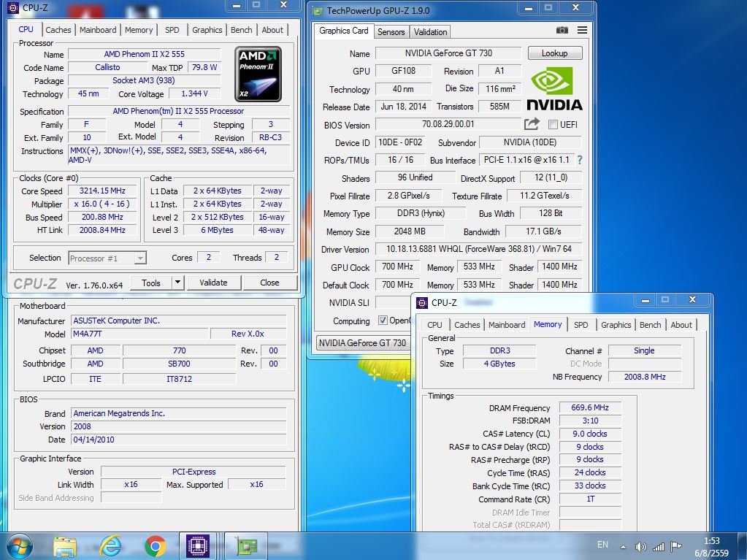Open the SPD tab in memory window
Screen dimensions: 747x560
point(581,325)
